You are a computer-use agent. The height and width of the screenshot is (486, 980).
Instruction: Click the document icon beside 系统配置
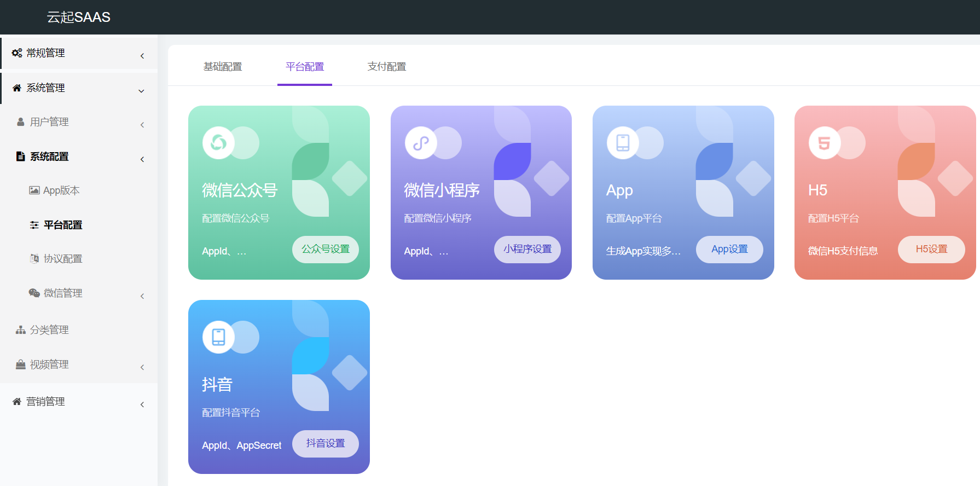click(21, 157)
